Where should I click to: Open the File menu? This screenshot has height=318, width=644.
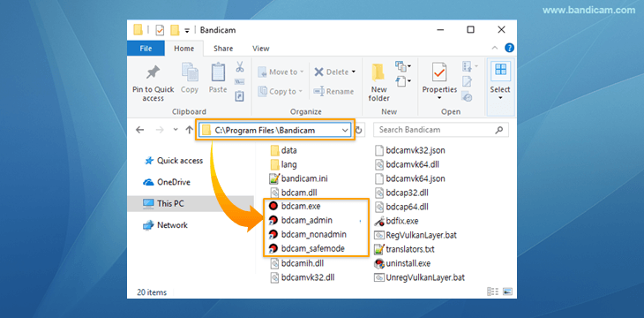click(x=146, y=49)
